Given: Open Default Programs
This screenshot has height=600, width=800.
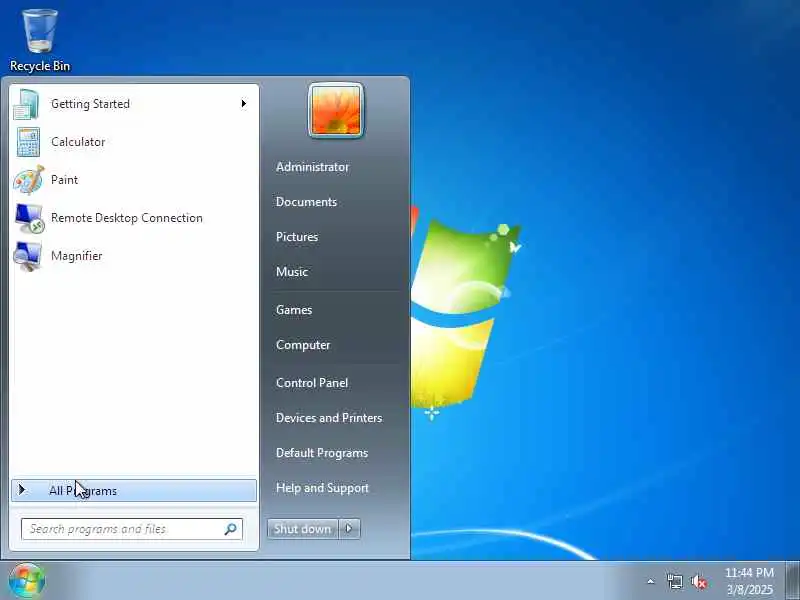Looking at the screenshot, I should click(322, 453).
